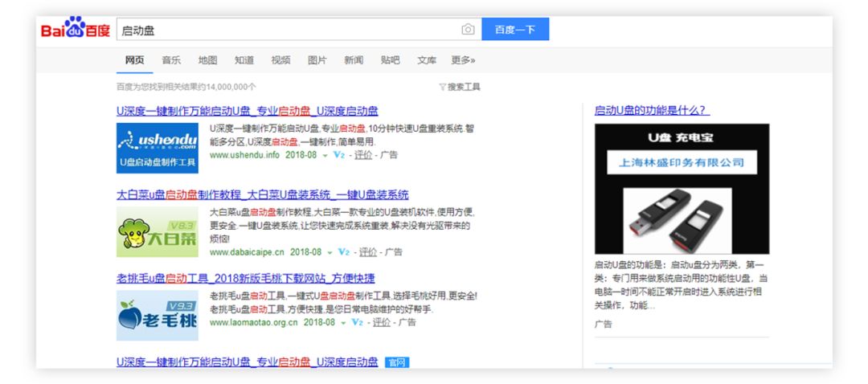Open the www.ushendu.info URL
The image size is (868, 384).
click(x=244, y=155)
